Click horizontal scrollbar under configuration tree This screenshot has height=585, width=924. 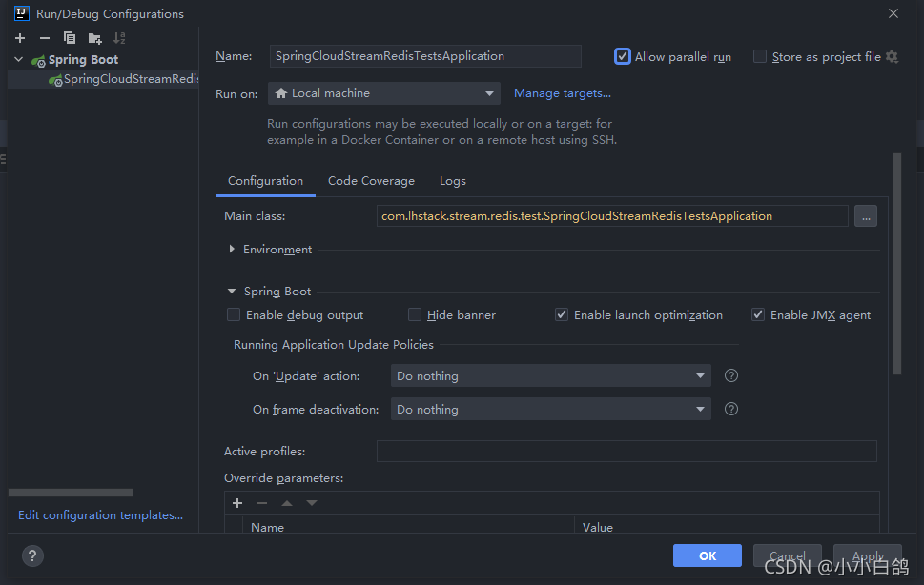(71, 493)
